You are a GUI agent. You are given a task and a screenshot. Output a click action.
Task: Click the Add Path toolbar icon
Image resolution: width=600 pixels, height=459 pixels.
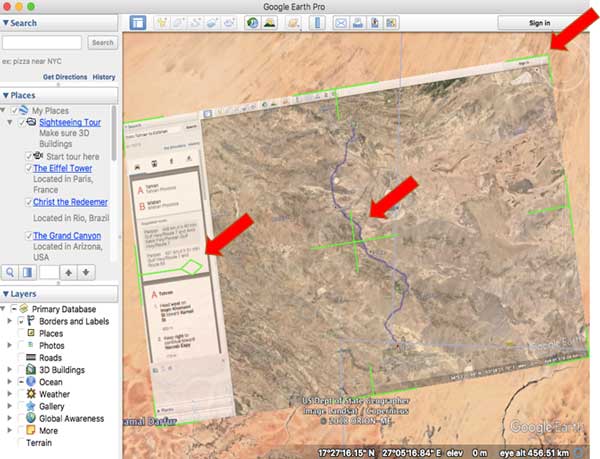click(196, 23)
